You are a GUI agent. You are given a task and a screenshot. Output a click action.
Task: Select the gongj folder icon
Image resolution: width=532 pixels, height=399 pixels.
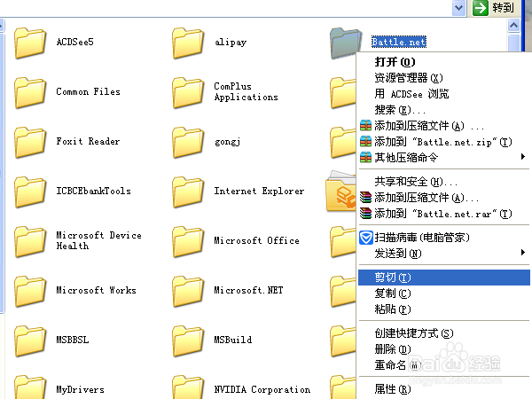pos(188,142)
